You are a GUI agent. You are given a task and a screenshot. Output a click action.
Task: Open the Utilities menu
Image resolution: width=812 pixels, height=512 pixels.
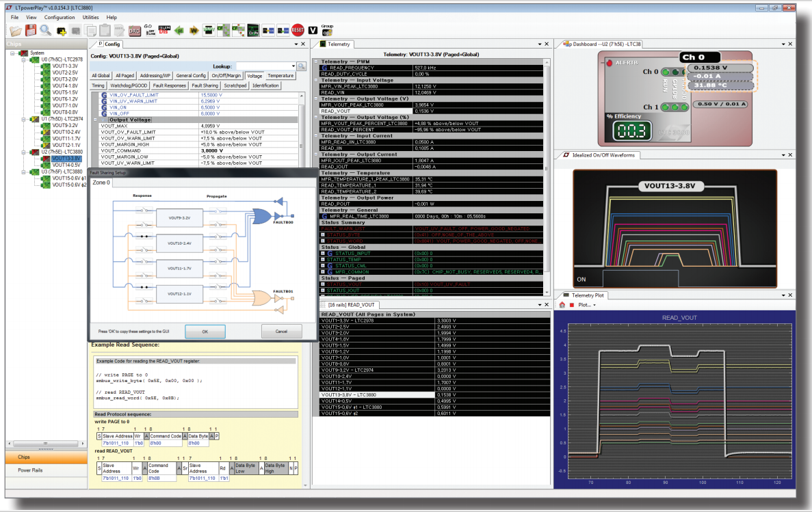(x=90, y=17)
